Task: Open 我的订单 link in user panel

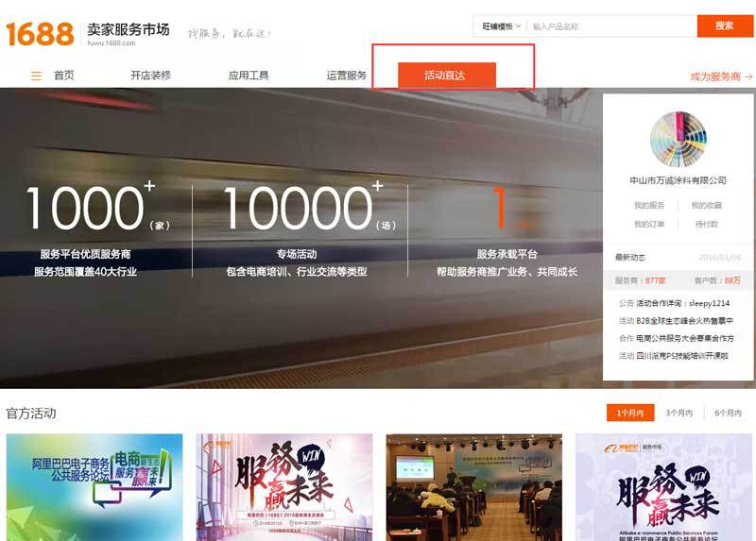Action: pos(649,224)
